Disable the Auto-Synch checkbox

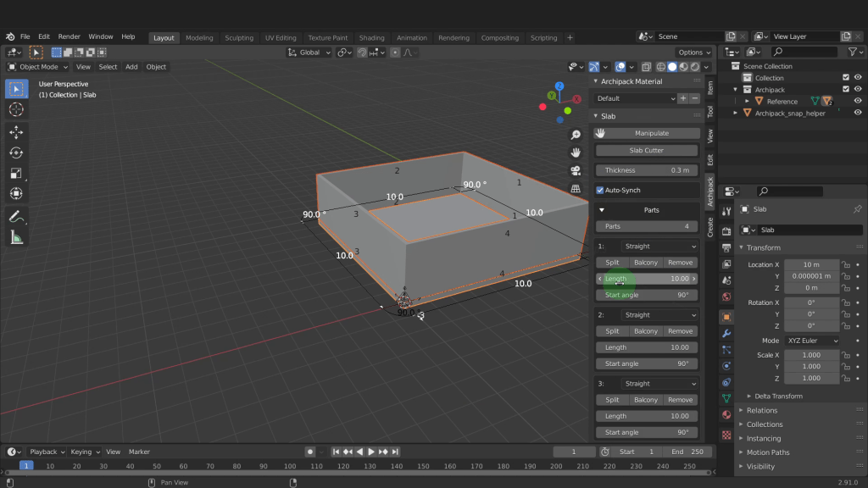600,190
